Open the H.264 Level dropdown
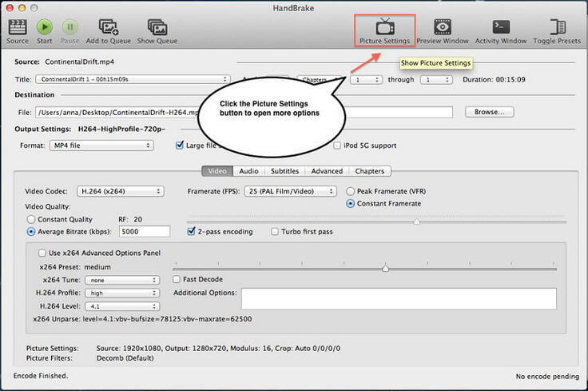Viewport: 588px width, 391px height. coord(122,306)
